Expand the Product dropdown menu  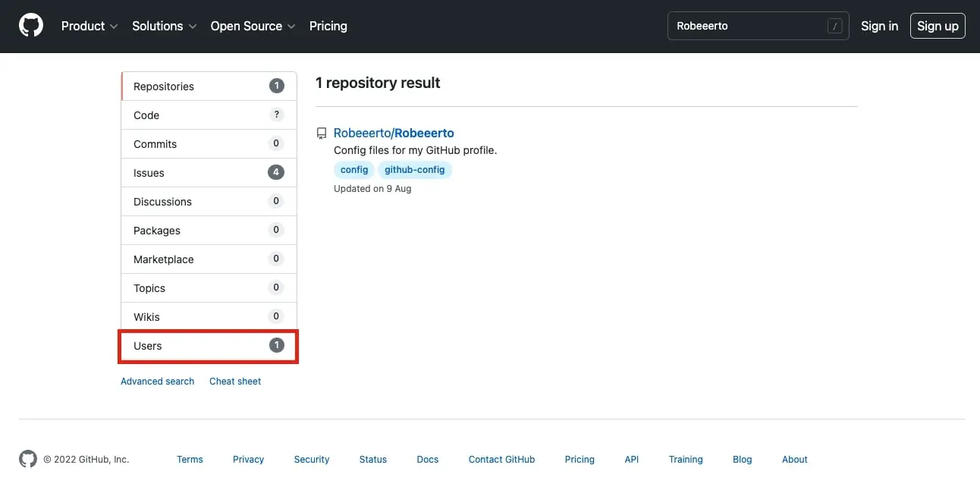[90, 26]
